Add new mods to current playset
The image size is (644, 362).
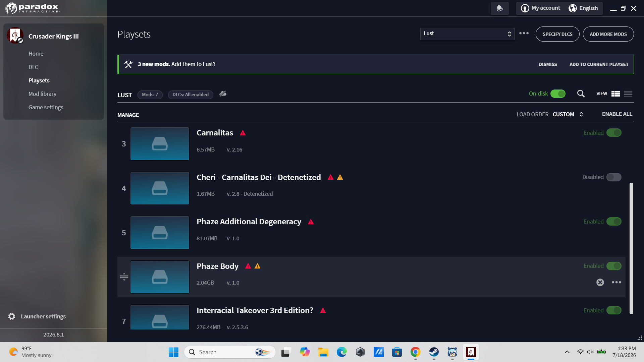coord(599,64)
